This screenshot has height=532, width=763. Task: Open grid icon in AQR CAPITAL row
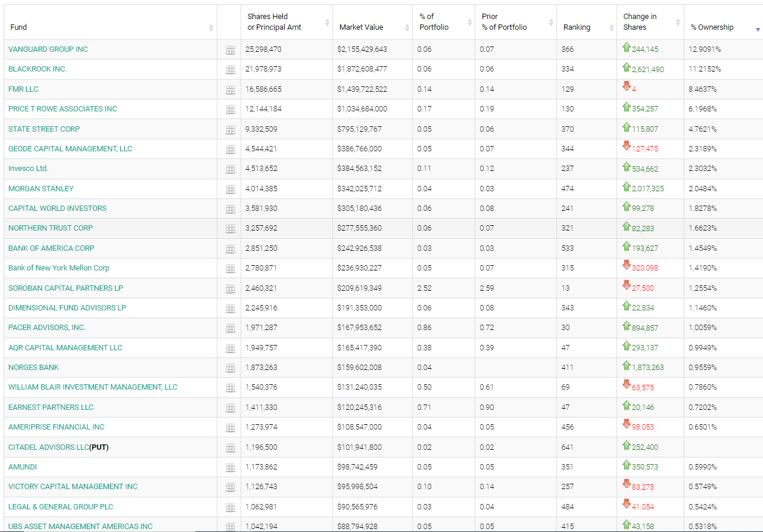[231, 349]
